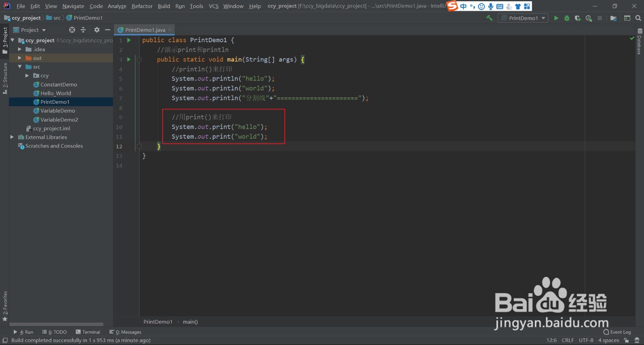This screenshot has width=644, height=345.
Task: Click the Build Project hammer icon
Action: [x=489, y=18]
